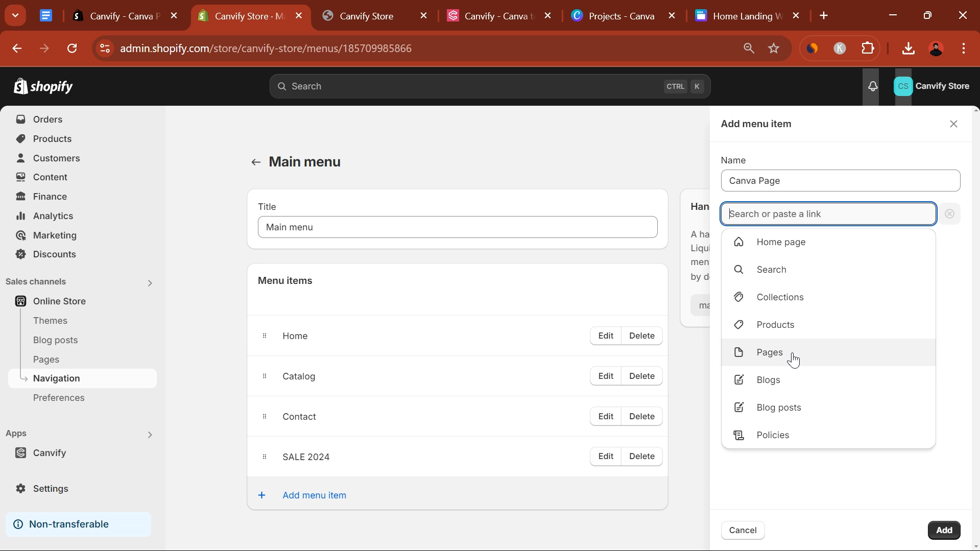Click the CS store avatar
Screen dimensions: 980x551
(903, 86)
